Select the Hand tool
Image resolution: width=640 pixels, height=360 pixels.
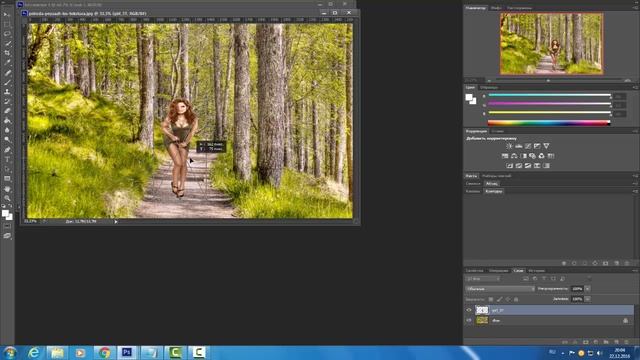tap(7, 189)
